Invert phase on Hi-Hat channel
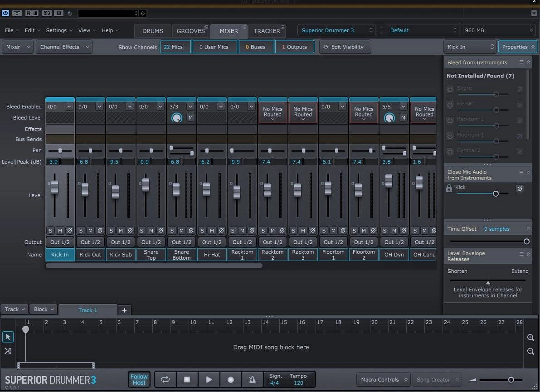The image size is (540, 392). pyautogui.click(x=221, y=230)
